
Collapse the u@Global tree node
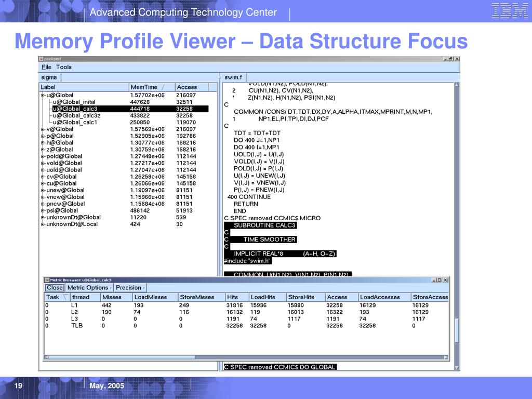point(43,96)
